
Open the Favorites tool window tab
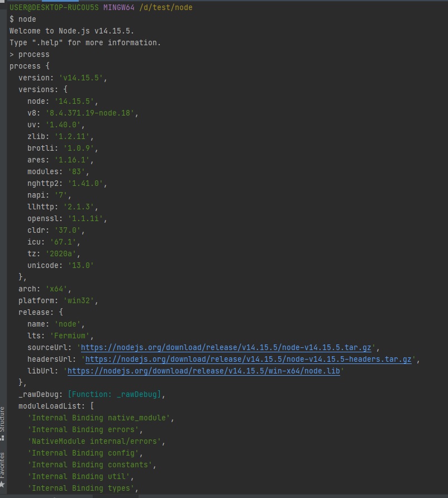click(x=3, y=470)
